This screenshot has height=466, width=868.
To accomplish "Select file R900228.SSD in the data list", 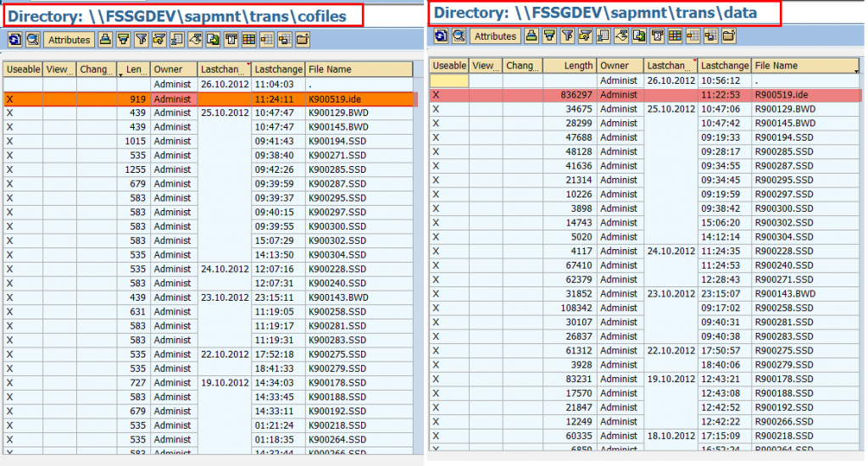I will click(784, 251).
